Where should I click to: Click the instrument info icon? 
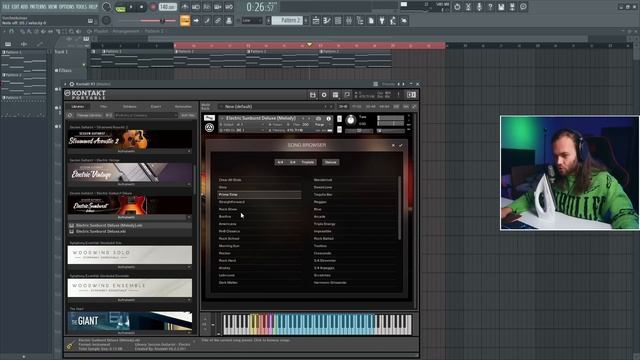point(329,118)
